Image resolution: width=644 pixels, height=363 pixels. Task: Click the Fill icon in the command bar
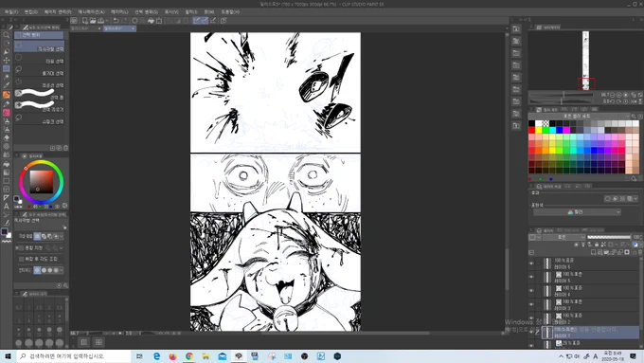(x=151, y=20)
